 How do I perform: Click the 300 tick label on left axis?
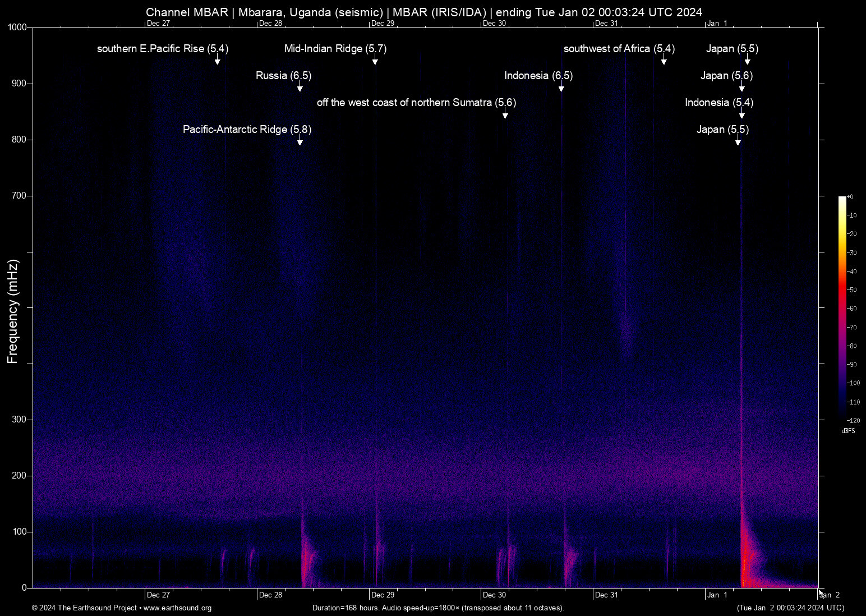[19, 420]
